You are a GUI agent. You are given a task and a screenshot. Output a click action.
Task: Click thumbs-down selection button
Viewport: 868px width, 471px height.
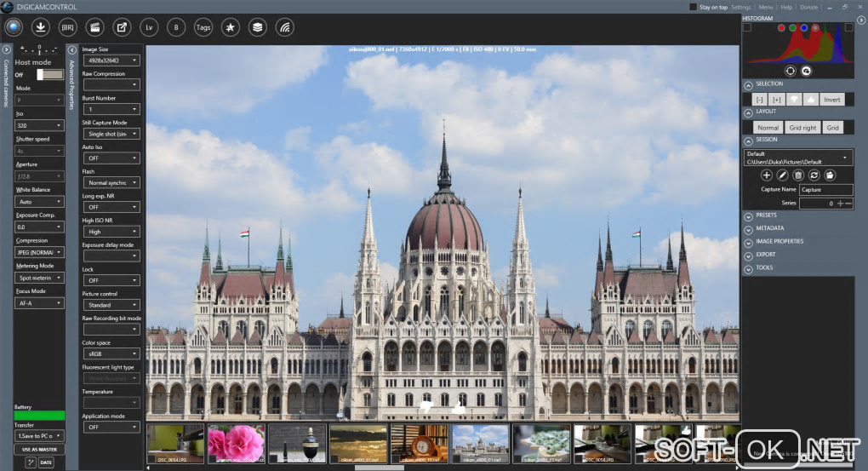(794, 100)
